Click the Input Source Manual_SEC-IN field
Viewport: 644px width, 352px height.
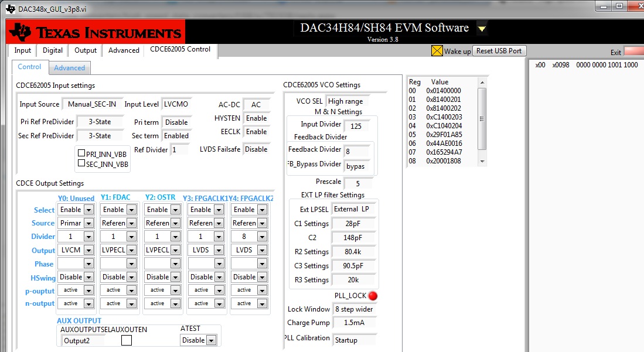coord(91,104)
